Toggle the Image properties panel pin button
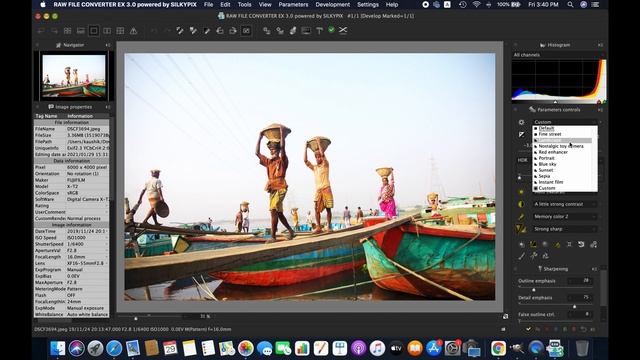 pos(108,107)
